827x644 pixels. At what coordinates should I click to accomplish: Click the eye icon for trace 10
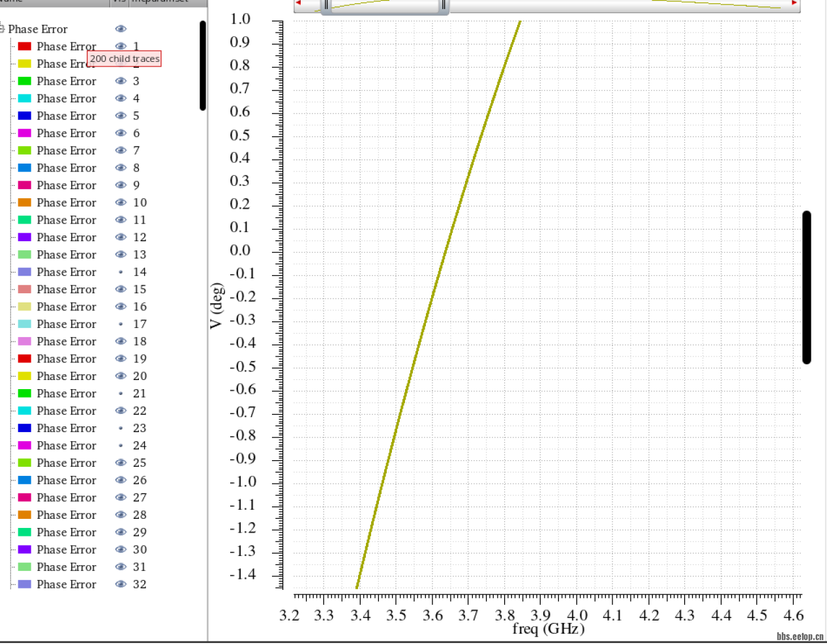tap(121, 203)
